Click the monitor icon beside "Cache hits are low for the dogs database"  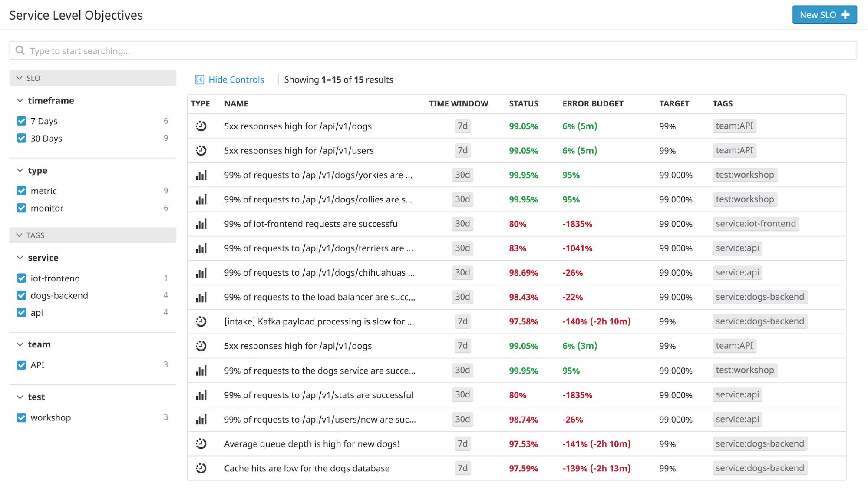point(201,468)
